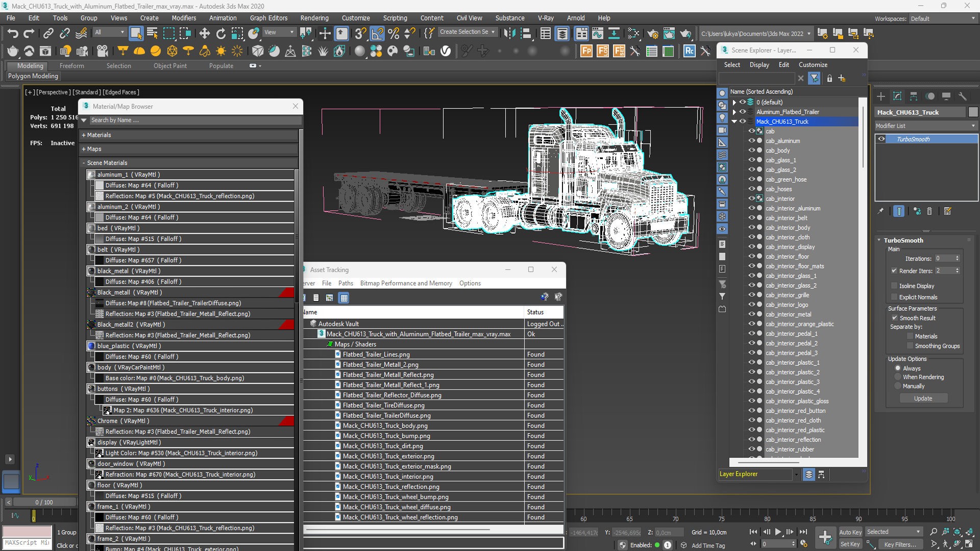Select the Rotate transform tool

click(220, 34)
